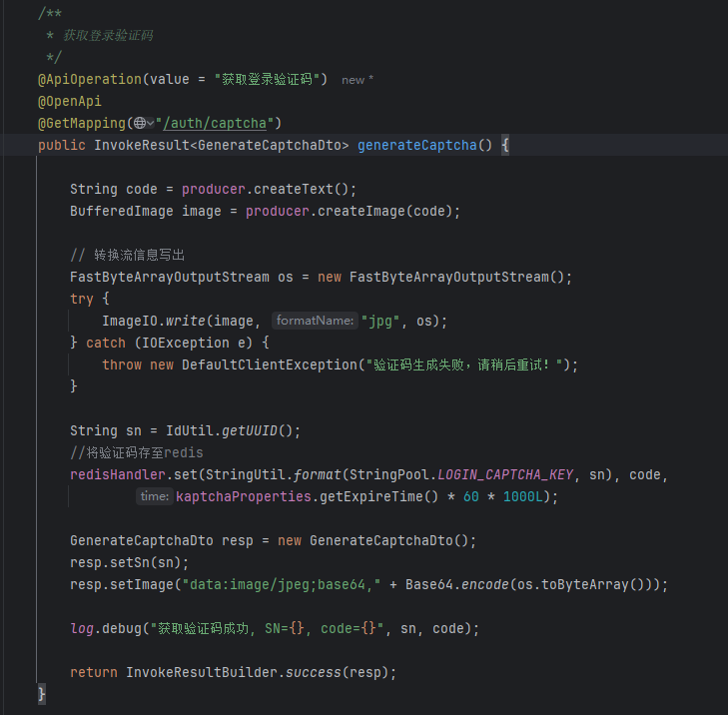Image resolution: width=728 pixels, height=715 pixels.
Task: Click the log.debug statement
Action: click(275, 628)
